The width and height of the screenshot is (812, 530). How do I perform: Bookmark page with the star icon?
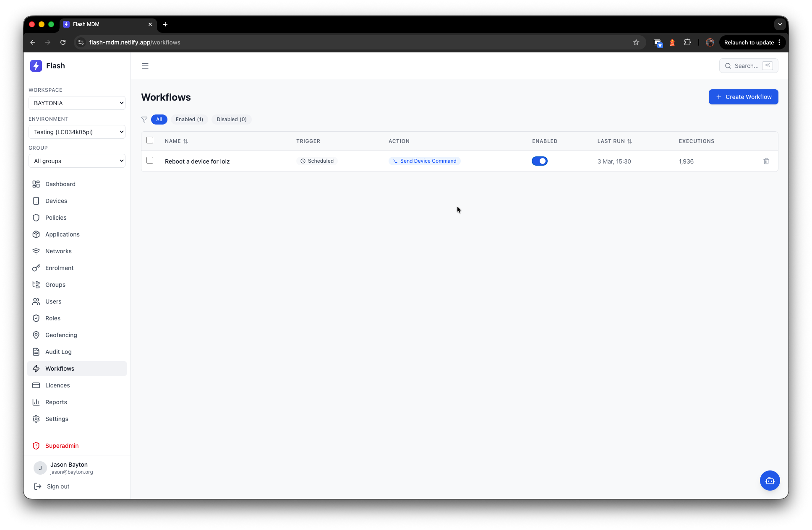pos(636,42)
